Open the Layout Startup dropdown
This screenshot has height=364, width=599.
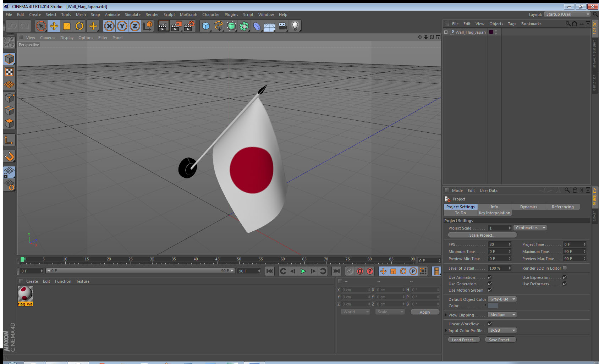click(567, 14)
